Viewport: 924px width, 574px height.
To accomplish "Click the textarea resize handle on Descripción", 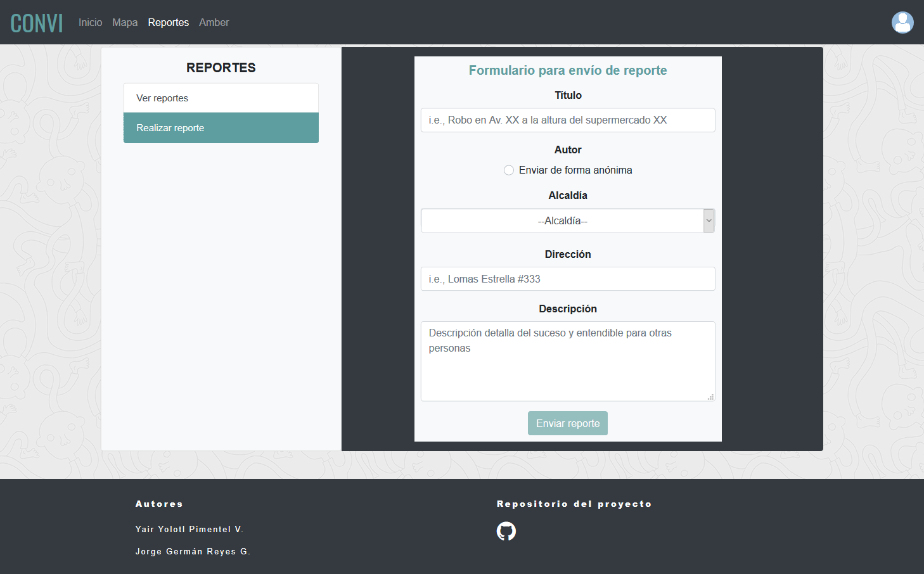I will click(x=711, y=397).
